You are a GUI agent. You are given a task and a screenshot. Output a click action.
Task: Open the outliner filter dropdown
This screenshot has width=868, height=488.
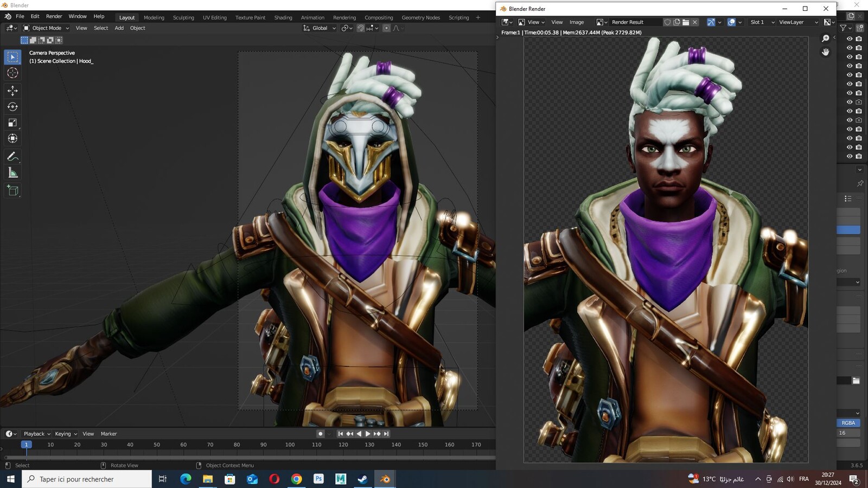(x=845, y=28)
